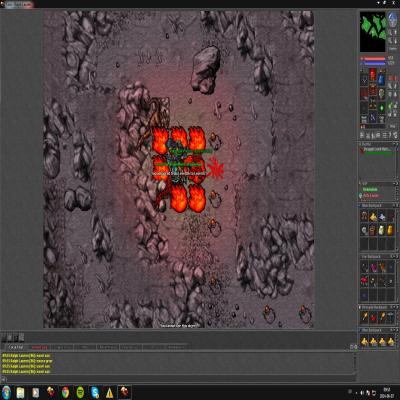Select the green online VIP name
400x400 pixels.
click(370, 189)
